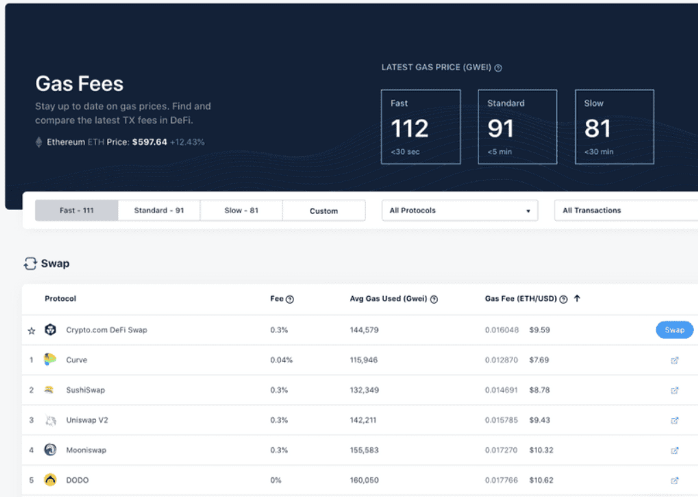Select the Standard - 91 speed tab

pyautogui.click(x=159, y=210)
